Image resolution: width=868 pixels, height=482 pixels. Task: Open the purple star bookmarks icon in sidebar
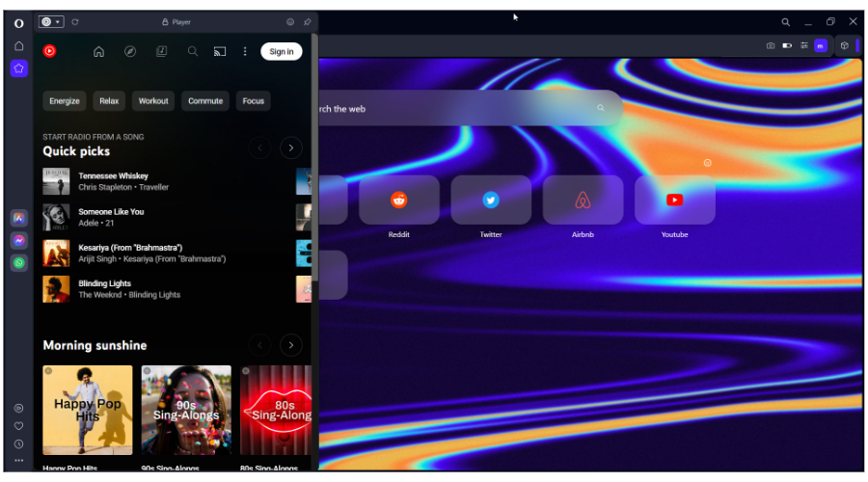19,68
